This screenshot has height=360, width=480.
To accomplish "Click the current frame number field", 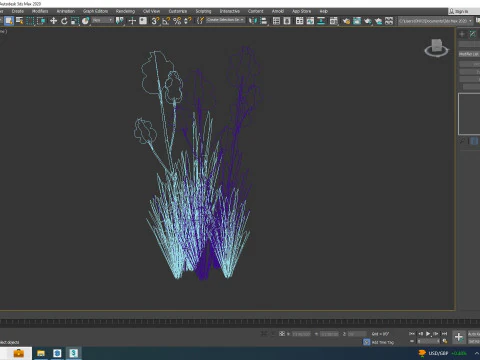I will coord(428,341).
